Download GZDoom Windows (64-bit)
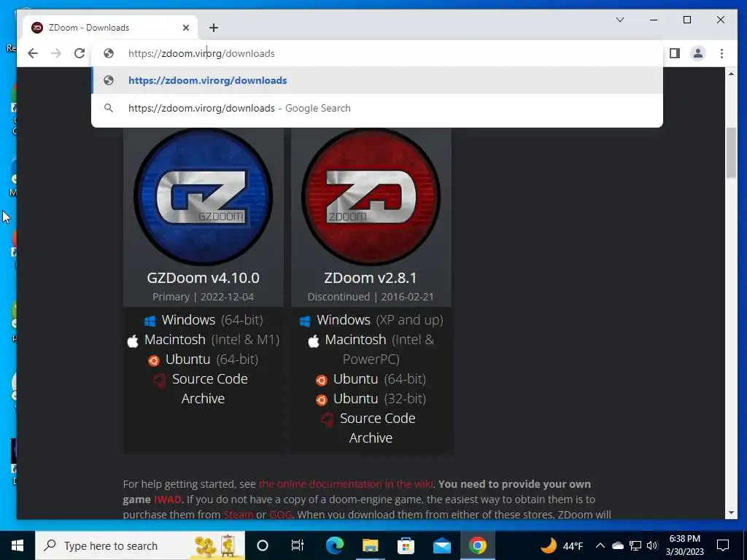Viewport: 747px width, 560px height. coord(212,320)
